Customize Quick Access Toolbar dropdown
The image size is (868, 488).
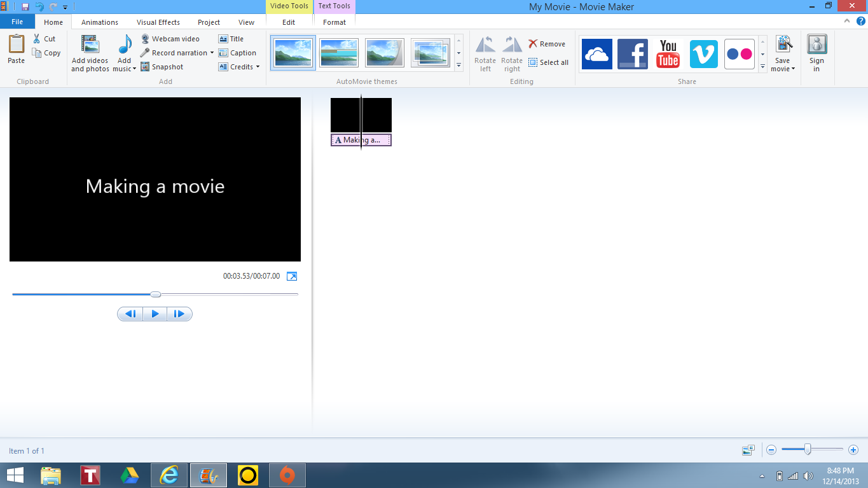(x=65, y=7)
